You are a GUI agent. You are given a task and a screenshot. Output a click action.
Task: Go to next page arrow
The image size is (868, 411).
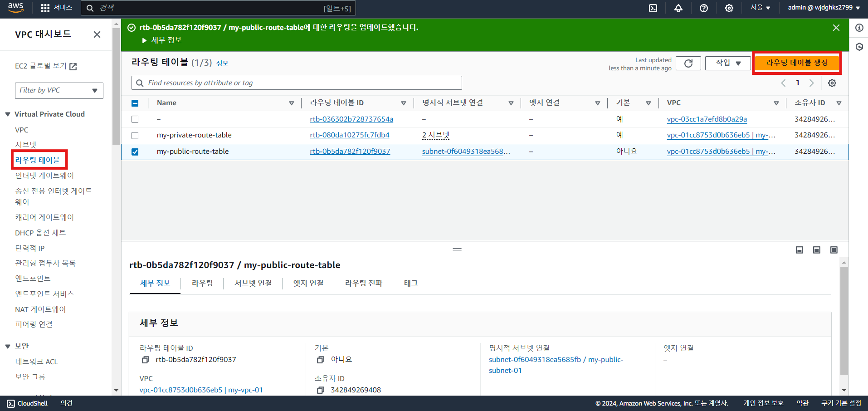click(812, 83)
